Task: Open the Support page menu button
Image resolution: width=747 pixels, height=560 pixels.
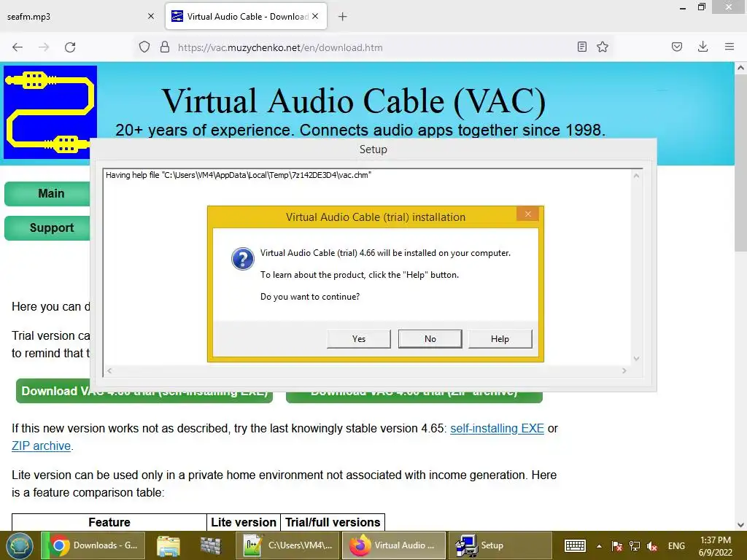Action: (47, 227)
